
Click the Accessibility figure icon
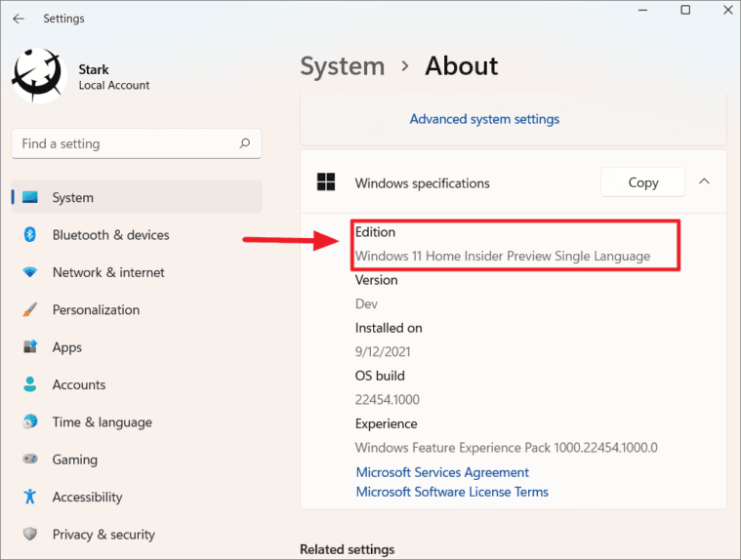coord(29,497)
